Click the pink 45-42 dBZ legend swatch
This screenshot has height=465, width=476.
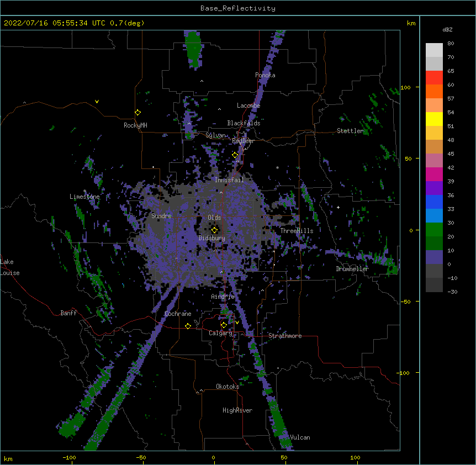click(x=434, y=161)
